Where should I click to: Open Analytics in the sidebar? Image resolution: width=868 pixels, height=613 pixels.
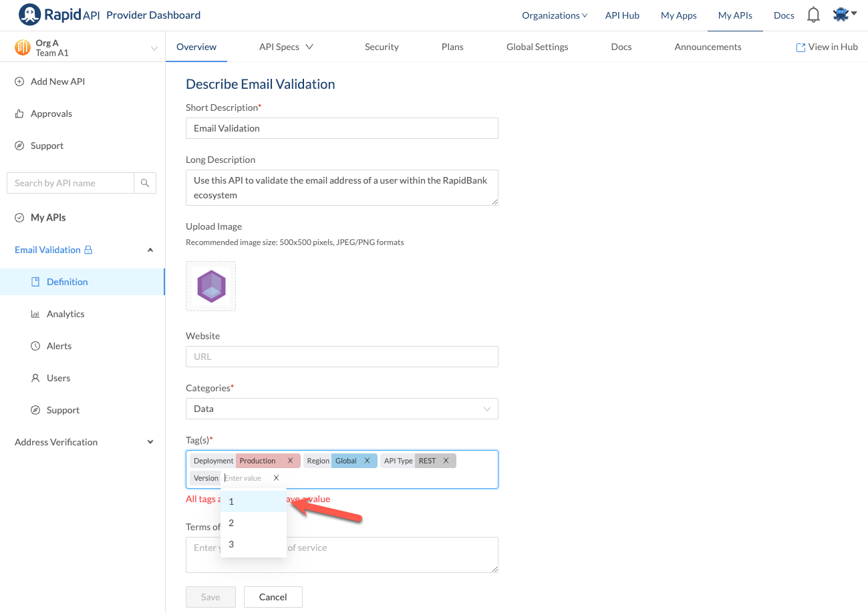click(65, 314)
